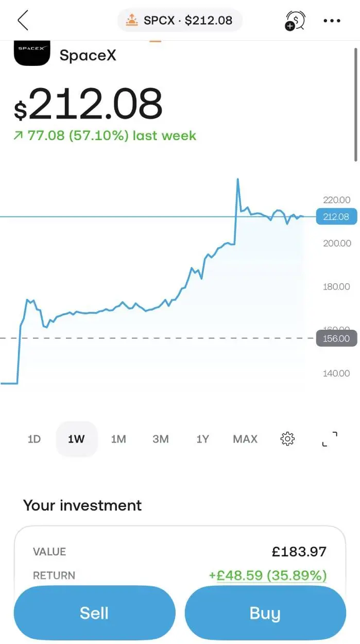Go back using the left chevron arrow
The width and height of the screenshot is (360, 644).
point(23,21)
